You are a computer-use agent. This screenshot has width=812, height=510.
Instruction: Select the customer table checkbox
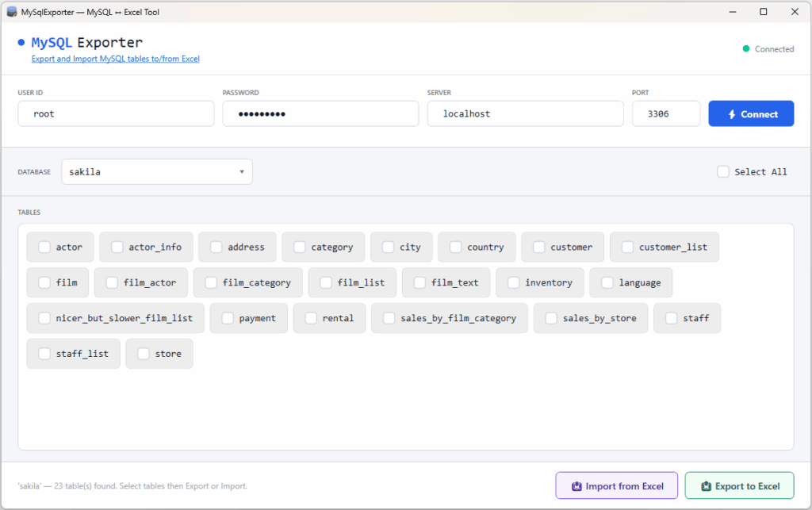(539, 247)
